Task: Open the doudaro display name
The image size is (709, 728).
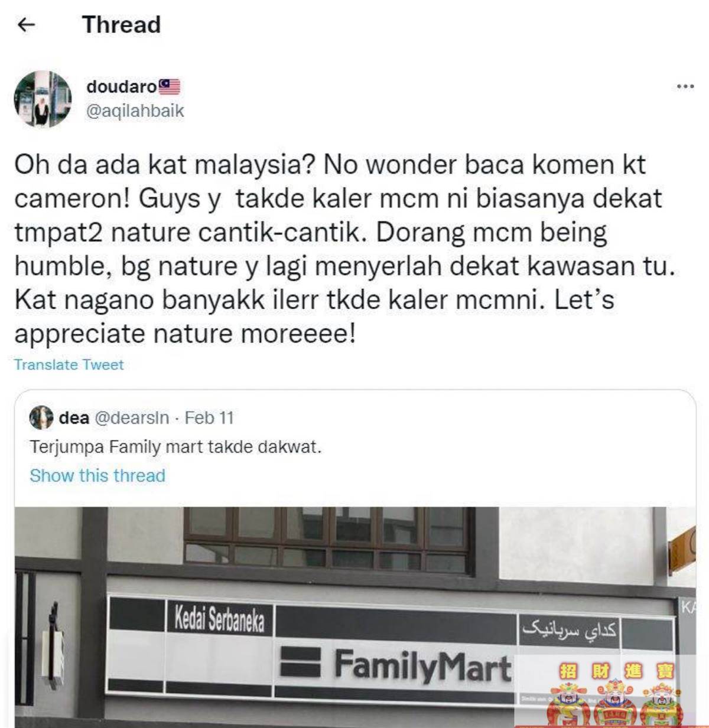Action: [122, 87]
